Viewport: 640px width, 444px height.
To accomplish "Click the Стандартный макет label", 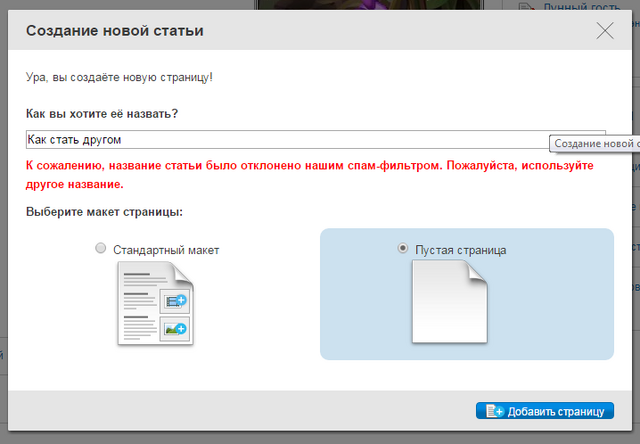I will tap(166, 250).
